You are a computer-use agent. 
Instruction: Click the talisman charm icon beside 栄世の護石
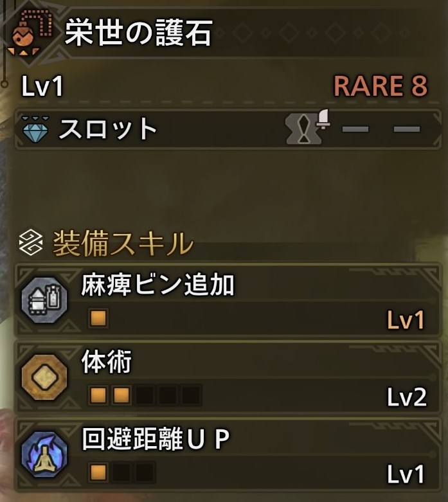click(30, 32)
